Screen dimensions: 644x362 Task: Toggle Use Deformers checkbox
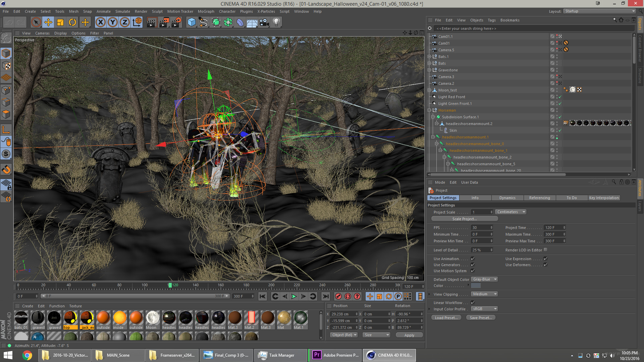[545, 264]
